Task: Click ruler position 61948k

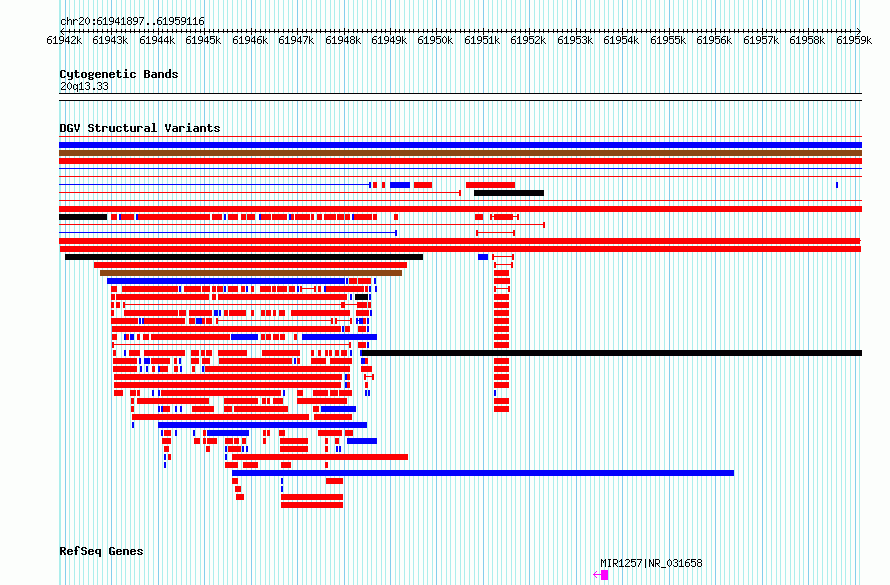Action: (343, 40)
